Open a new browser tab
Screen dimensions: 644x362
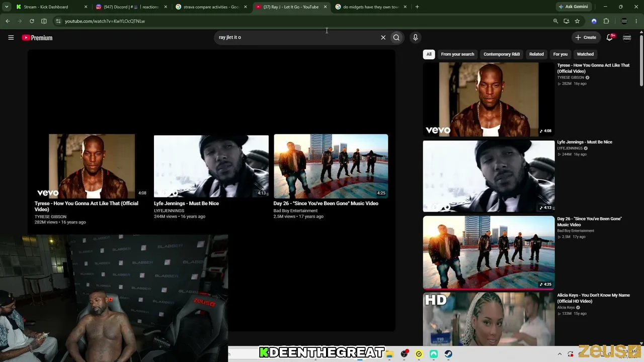417,7
